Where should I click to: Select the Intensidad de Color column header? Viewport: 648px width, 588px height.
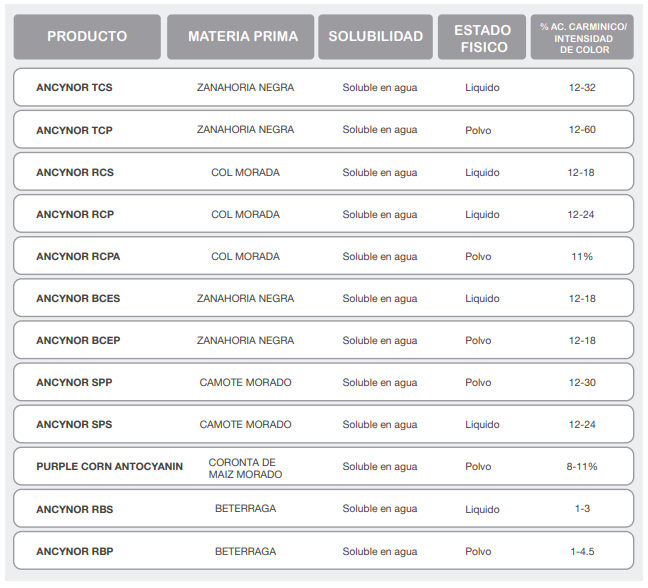tap(582, 38)
